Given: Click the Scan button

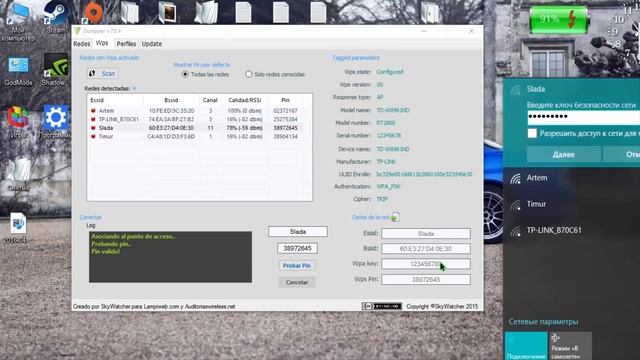Looking at the screenshot, I should pyautogui.click(x=103, y=73).
